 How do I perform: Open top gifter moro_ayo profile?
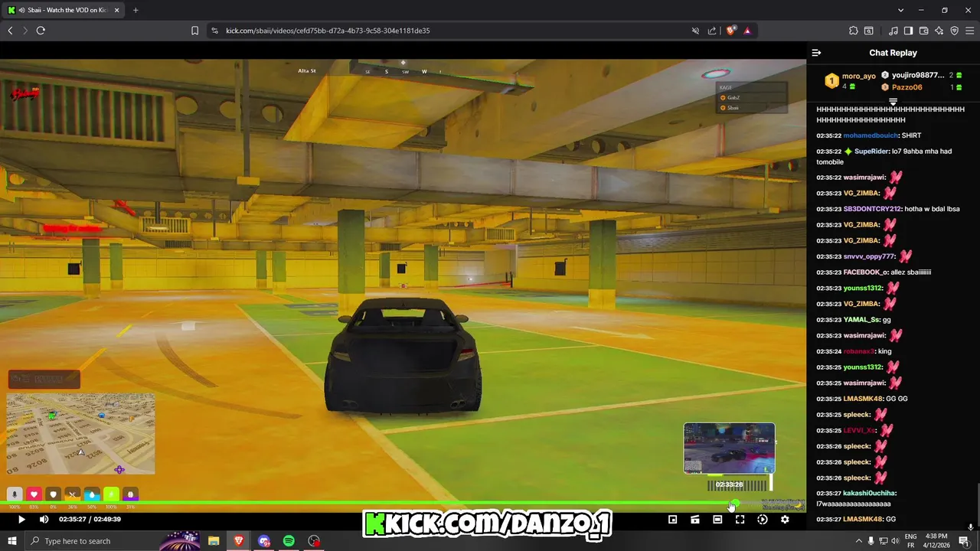[858, 77]
